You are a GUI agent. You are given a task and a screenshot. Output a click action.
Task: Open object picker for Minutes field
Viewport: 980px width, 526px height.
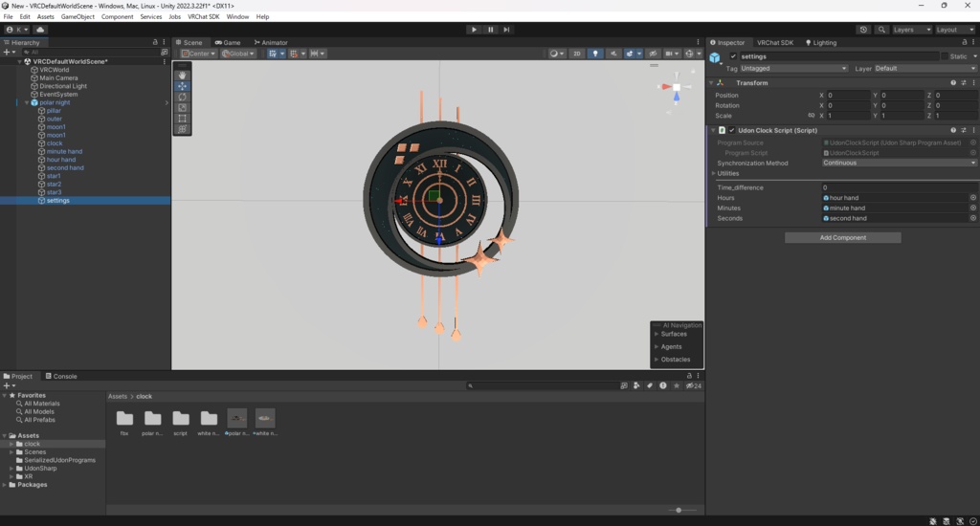973,208
